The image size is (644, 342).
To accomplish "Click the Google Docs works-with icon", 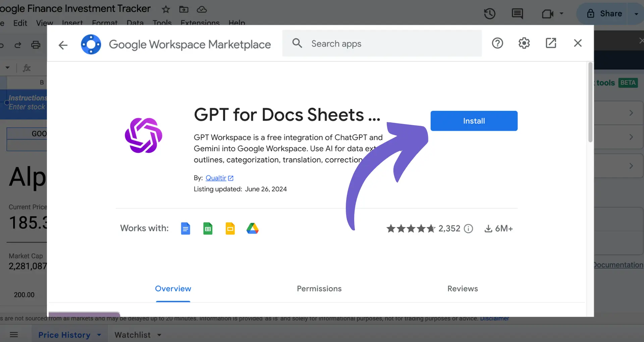I will tap(185, 229).
